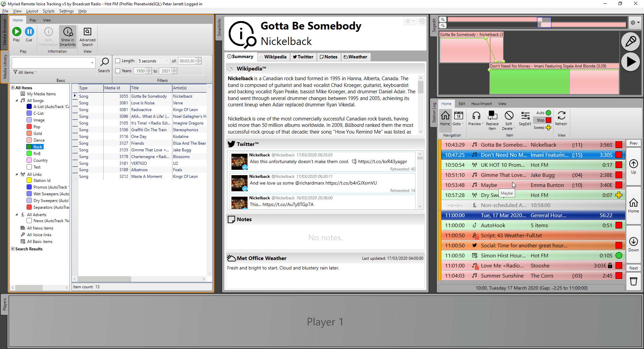The height and width of the screenshot is (349, 644).
Task: Click the SegEdit large play button
Action: pos(631,62)
